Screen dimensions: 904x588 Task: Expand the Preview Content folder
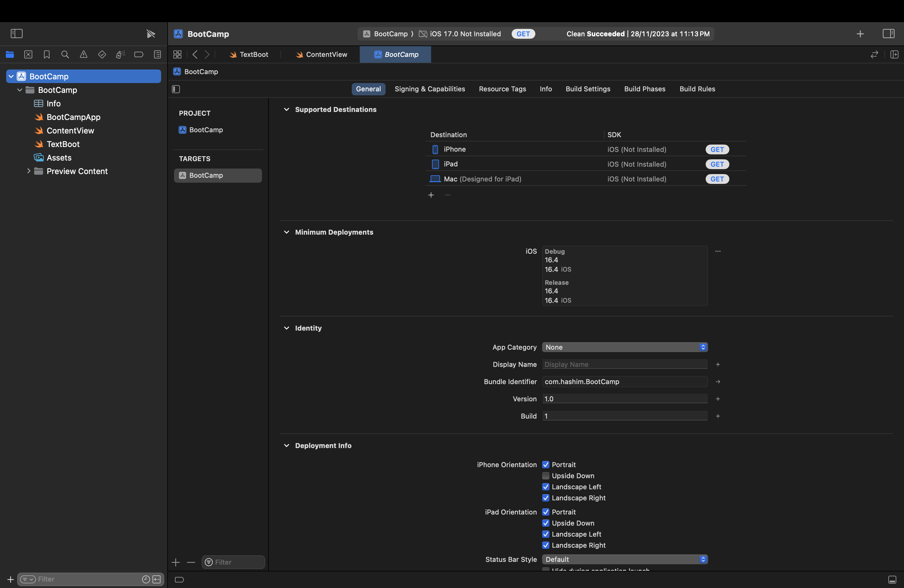tap(29, 171)
